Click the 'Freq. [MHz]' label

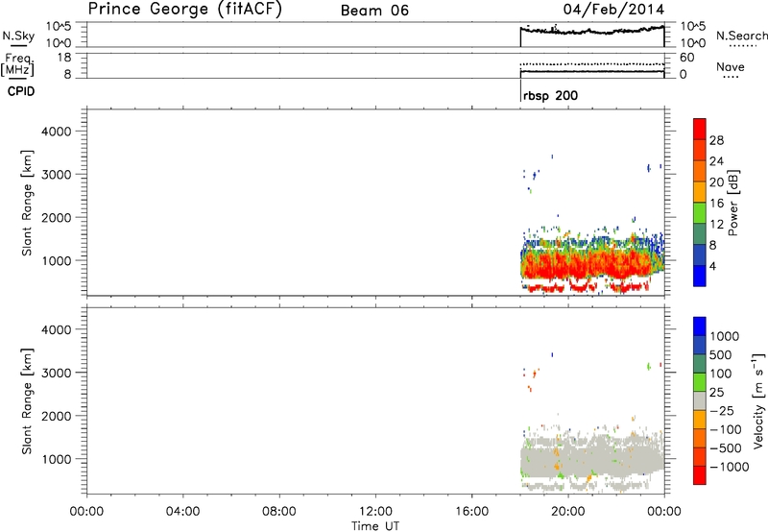(18, 64)
